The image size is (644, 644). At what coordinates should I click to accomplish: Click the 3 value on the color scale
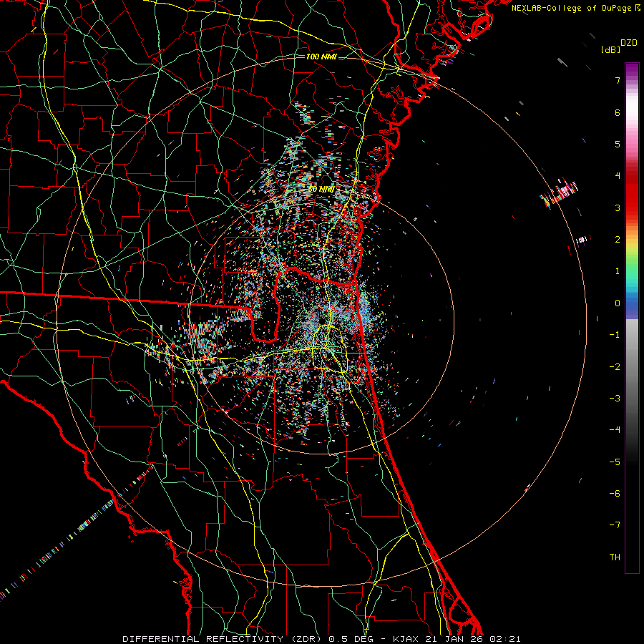point(618,208)
